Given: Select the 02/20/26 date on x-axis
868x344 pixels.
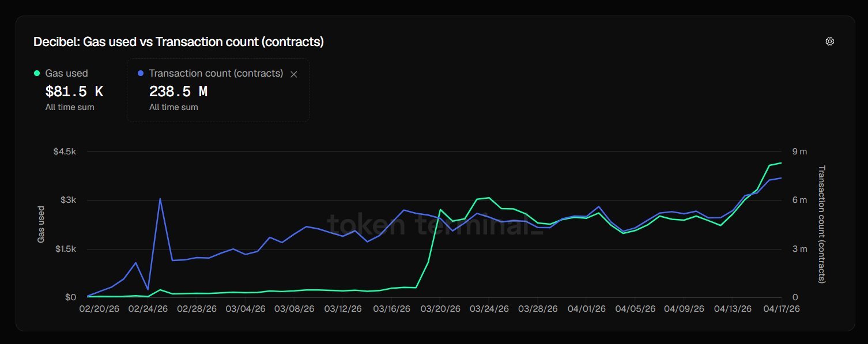Looking at the screenshot, I should point(99,308).
